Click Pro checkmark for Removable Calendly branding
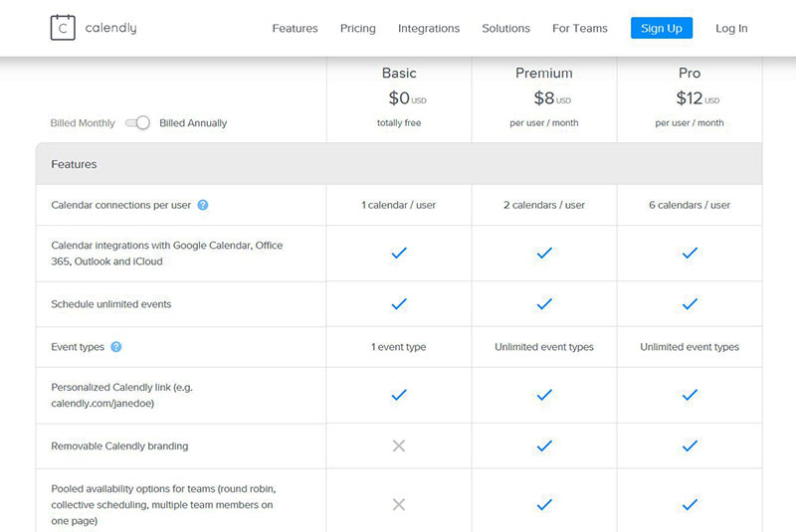796x532 pixels. tap(690, 445)
